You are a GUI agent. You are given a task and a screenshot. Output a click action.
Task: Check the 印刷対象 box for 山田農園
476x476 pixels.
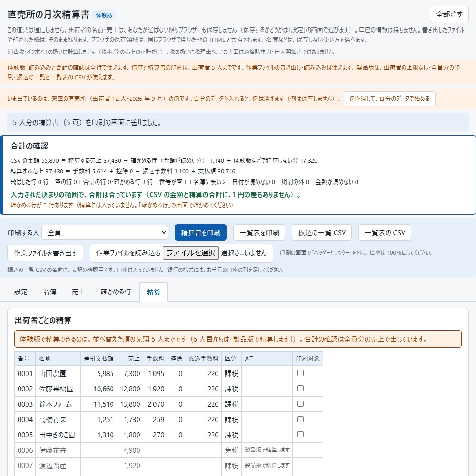click(x=301, y=373)
